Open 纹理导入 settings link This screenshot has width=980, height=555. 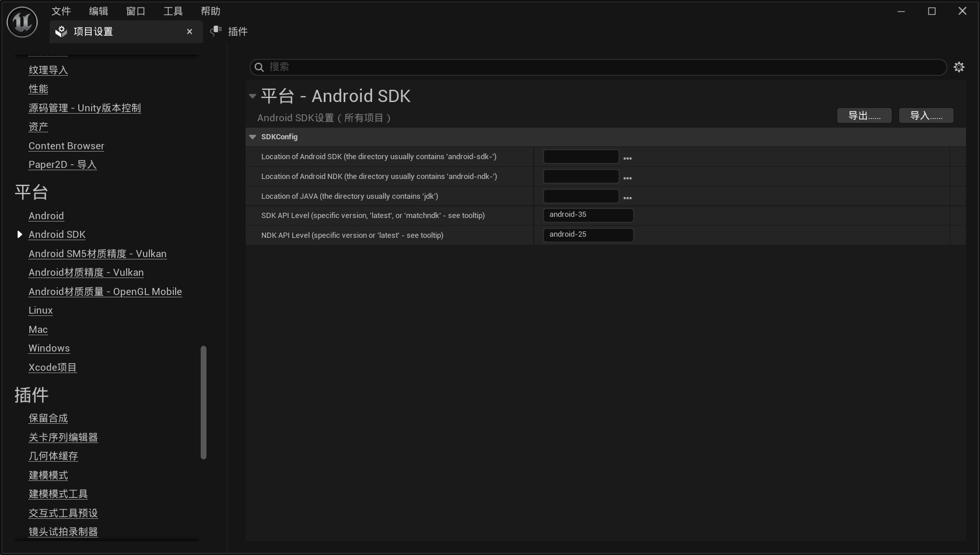click(x=48, y=70)
